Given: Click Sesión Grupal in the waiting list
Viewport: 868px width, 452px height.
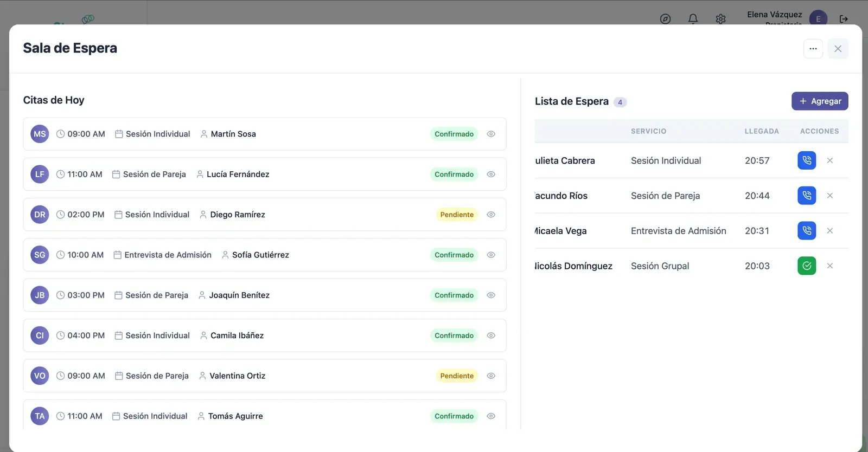Looking at the screenshot, I should (x=660, y=266).
